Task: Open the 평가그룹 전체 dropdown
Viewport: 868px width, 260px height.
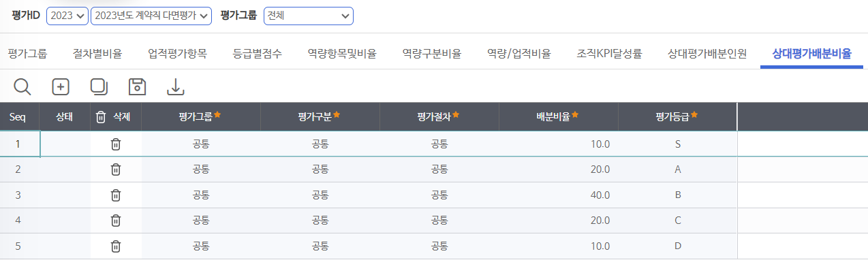Action: (x=309, y=16)
